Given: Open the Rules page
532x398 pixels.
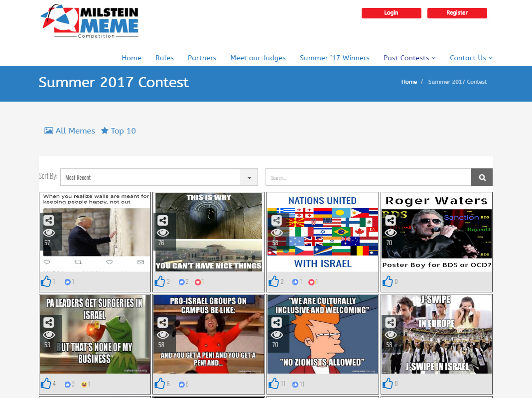Looking at the screenshot, I should 164,58.
